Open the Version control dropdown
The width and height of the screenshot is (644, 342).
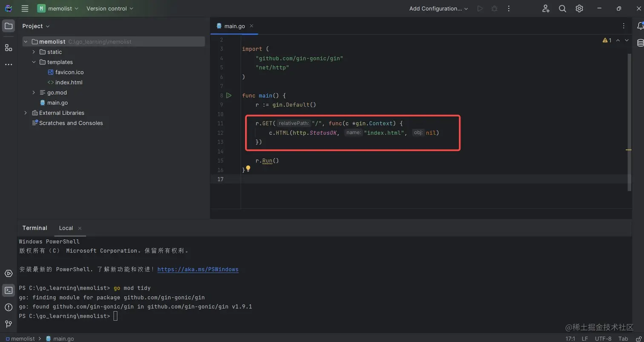110,9
